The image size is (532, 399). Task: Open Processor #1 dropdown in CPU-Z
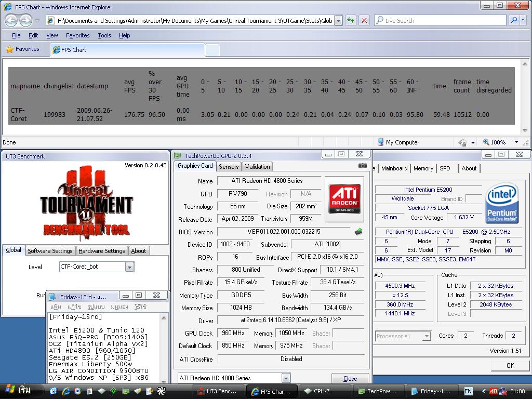click(x=427, y=336)
